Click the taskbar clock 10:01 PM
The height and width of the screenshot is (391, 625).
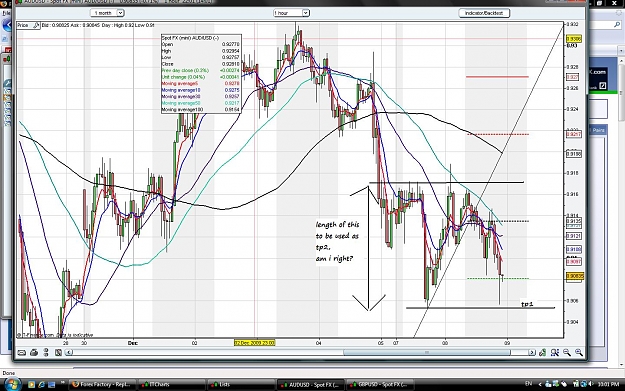(x=608, y=384)
